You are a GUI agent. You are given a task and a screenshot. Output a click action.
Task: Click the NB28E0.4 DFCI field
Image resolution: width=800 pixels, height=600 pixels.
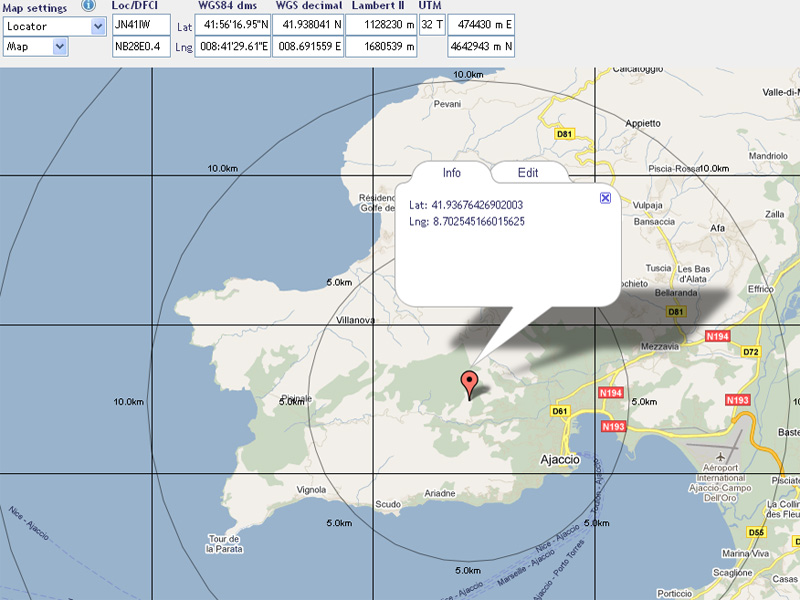(x=141, y=46)
